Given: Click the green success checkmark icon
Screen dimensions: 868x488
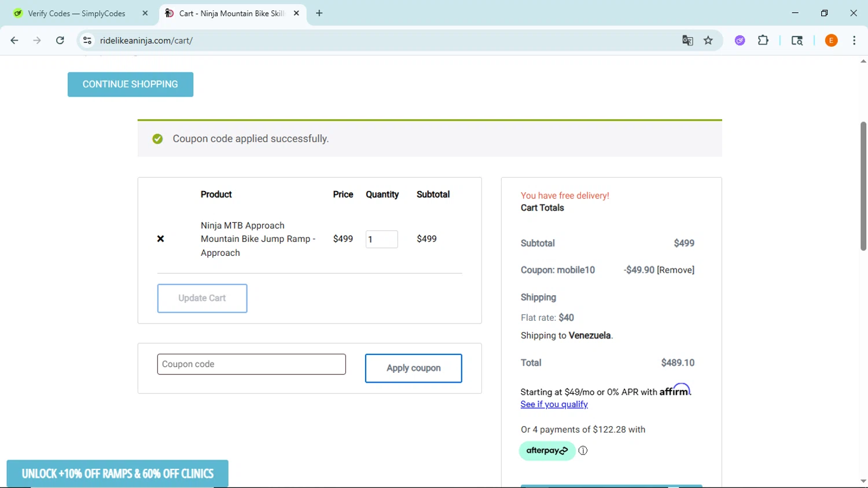Looking at the screenshot, I should [157, 139].
